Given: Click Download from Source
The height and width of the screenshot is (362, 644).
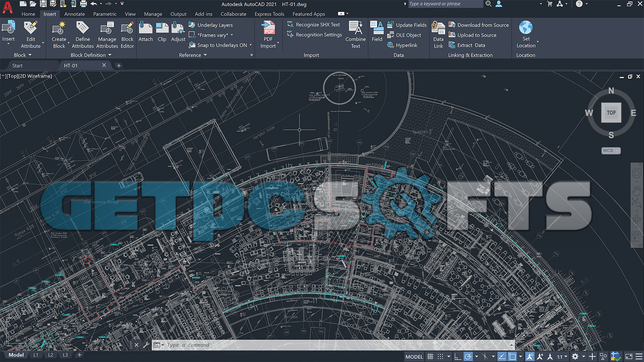Looking at the screenshot, I should [479, 25].
